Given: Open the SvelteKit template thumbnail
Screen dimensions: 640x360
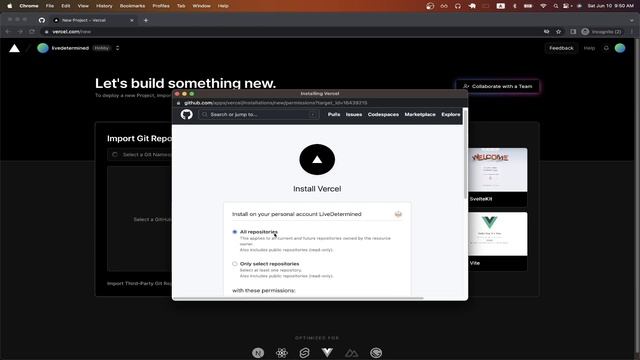Looking at the screenshot, I should tap(498, 170).
